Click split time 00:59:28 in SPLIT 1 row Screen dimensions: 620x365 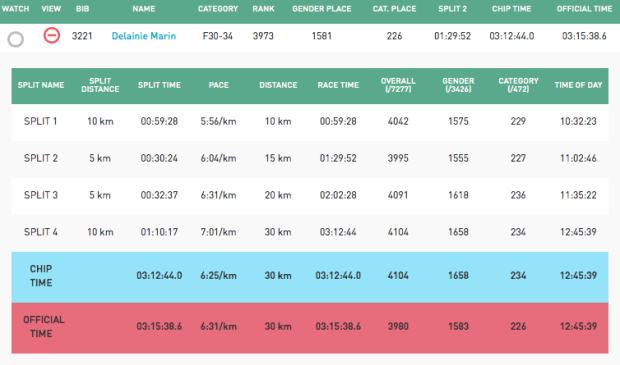point(159,121)
